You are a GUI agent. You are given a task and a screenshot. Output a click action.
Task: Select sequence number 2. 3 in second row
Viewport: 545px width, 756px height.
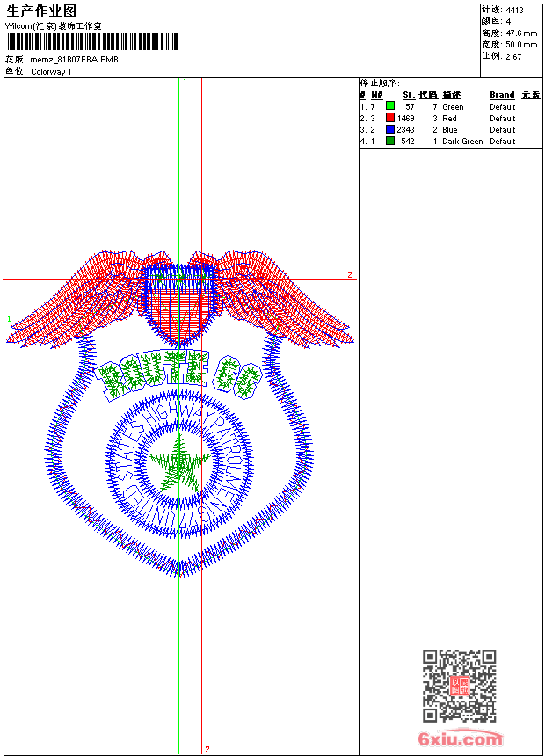367,119
